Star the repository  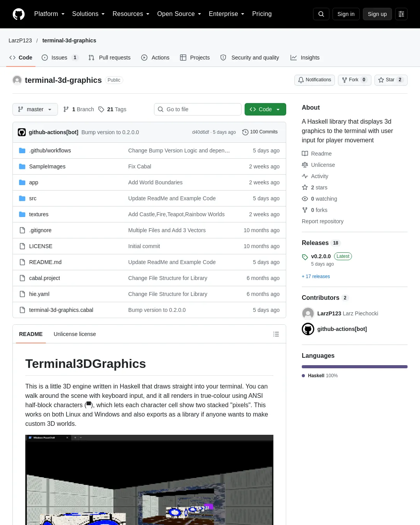(x=391, y=80)
